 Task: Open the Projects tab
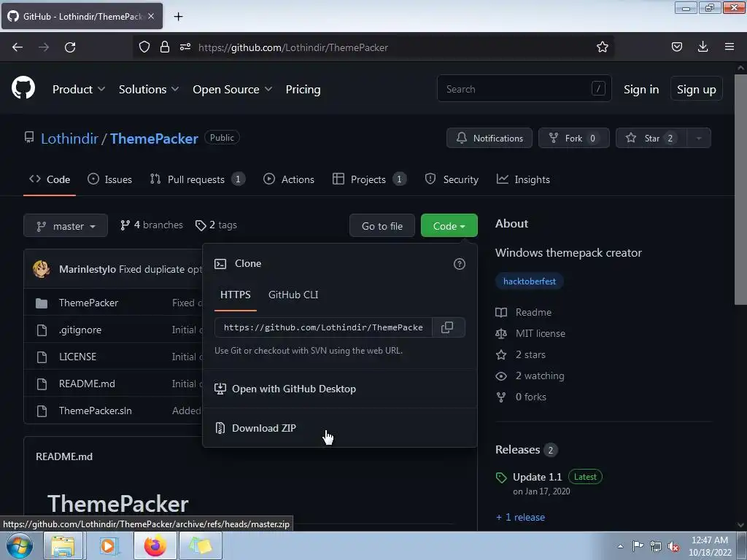(369, 179)
